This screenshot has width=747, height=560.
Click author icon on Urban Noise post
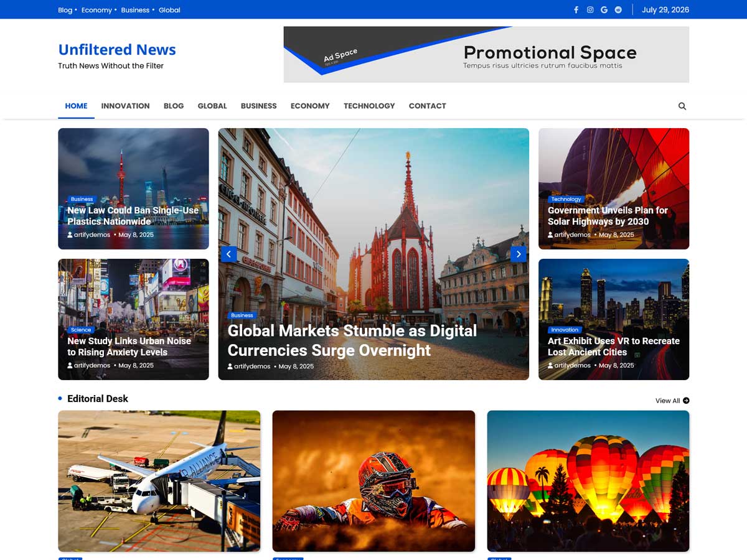[70, 366]
